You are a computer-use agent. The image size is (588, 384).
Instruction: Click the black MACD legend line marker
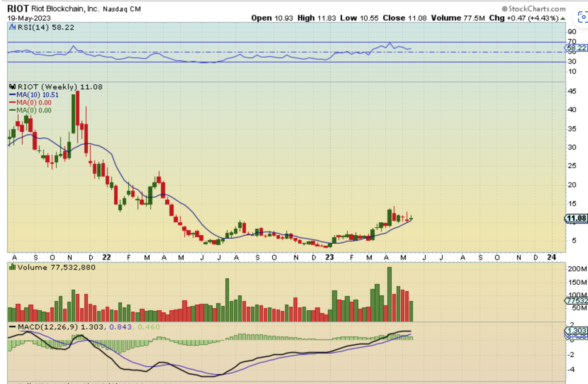coord(12,327)
